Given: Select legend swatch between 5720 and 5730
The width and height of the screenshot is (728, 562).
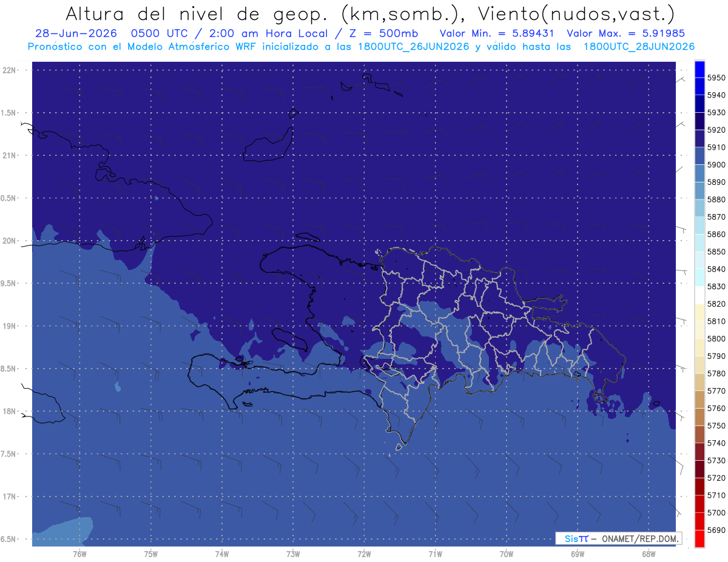Looking at the screenshot, I should click(x=699, y=469).
